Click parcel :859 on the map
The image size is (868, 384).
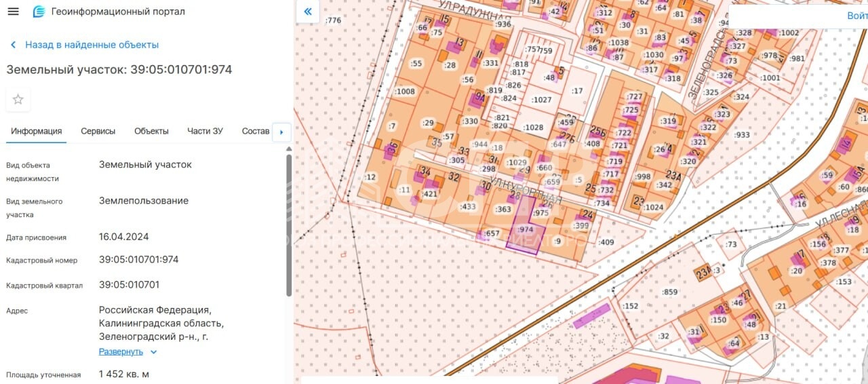click(669, 292)
